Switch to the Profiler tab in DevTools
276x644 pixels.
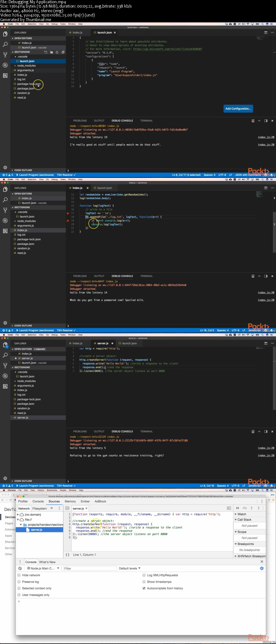(23, 501)
